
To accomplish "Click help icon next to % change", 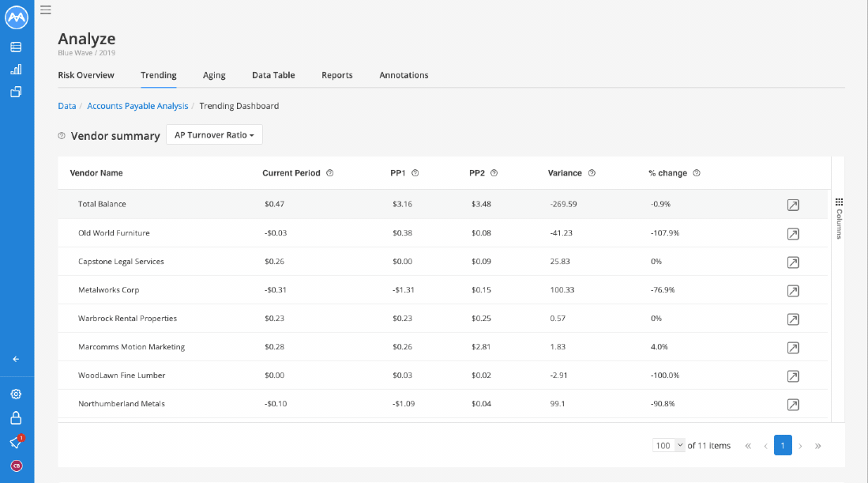I will [x=697, y=173].
